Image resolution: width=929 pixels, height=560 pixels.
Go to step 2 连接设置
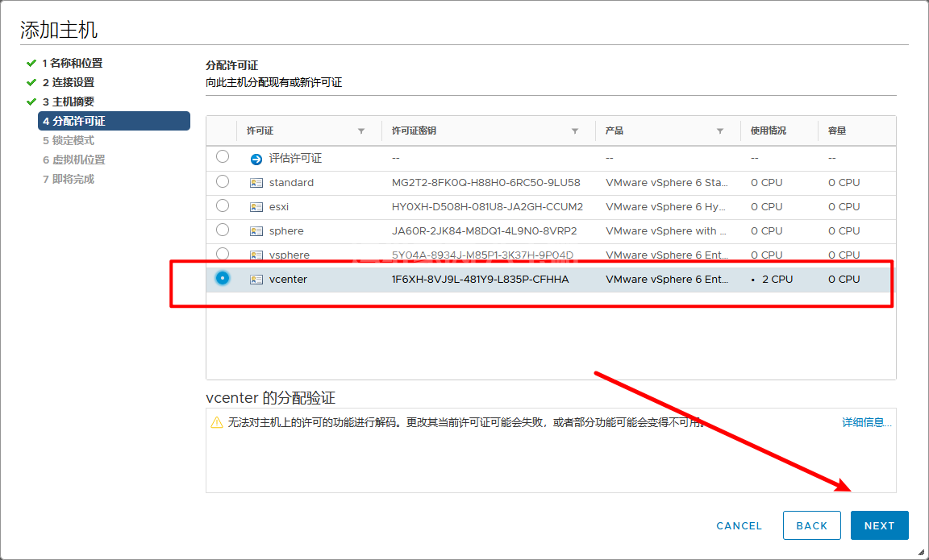[x=69, y=82]
